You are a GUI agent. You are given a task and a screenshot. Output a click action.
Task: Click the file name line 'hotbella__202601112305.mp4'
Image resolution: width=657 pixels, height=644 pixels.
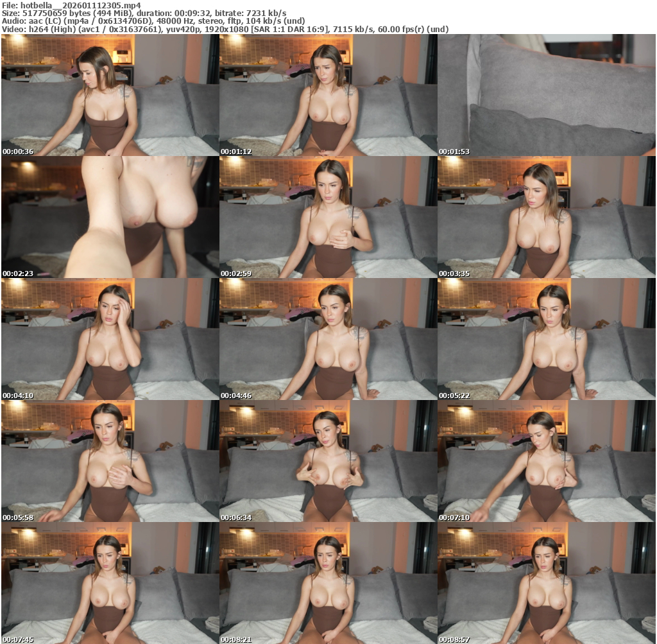pos(71,6)
